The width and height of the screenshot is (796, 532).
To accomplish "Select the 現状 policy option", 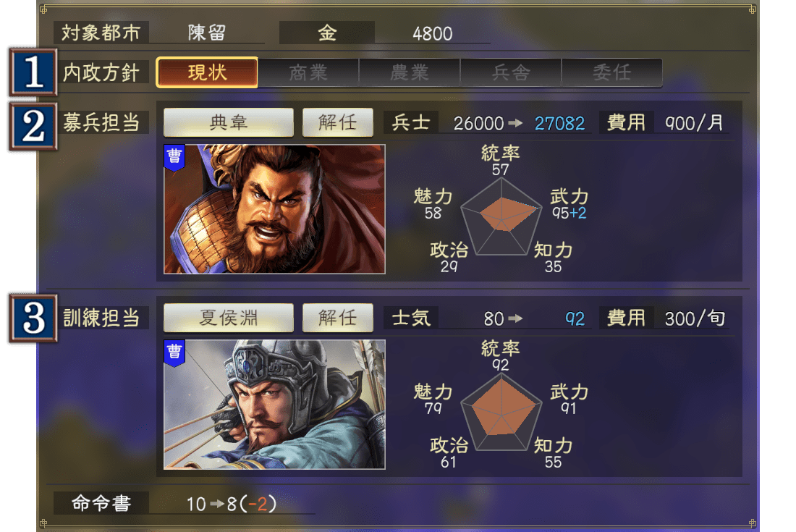I will pyautogui.click(x=207, y=72).
